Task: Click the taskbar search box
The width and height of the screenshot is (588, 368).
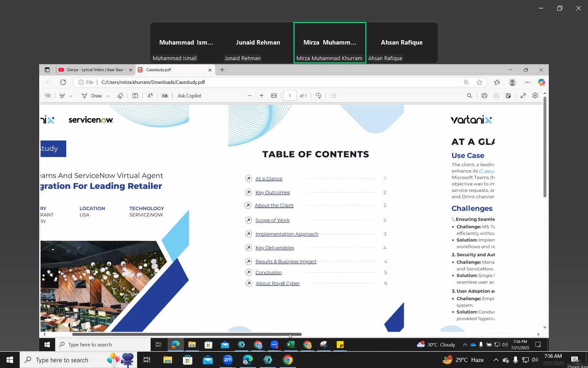Action: 78,360
